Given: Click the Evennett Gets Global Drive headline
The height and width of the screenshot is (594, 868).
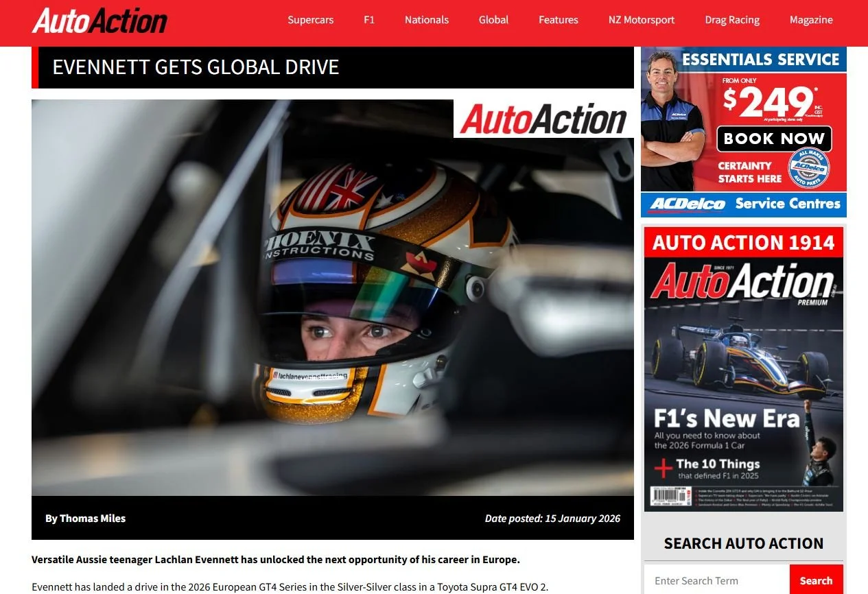Looking at the screenshot, I should pos(196,67).
